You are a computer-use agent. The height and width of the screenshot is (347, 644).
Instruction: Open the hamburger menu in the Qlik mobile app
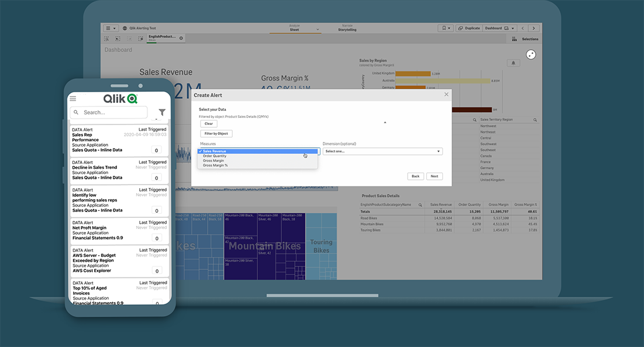(x=73, y=98)
